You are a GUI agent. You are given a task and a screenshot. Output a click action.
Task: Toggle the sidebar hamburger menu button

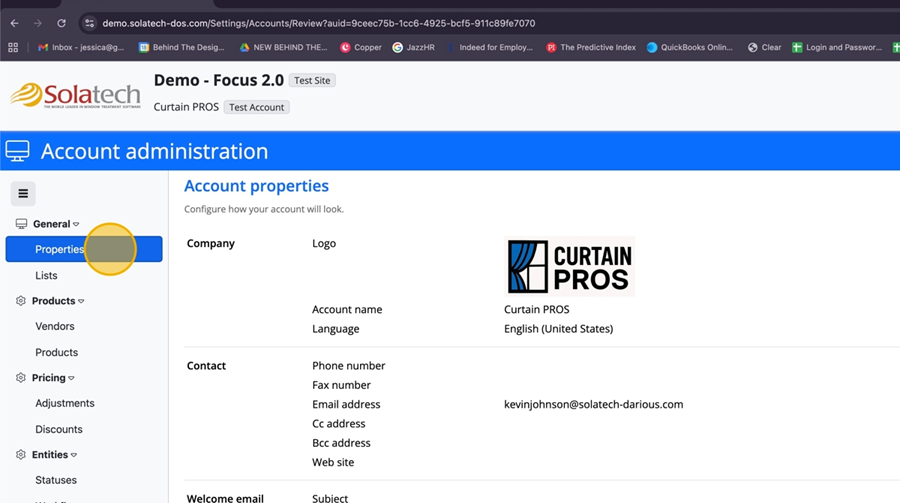tap(23, 194)
